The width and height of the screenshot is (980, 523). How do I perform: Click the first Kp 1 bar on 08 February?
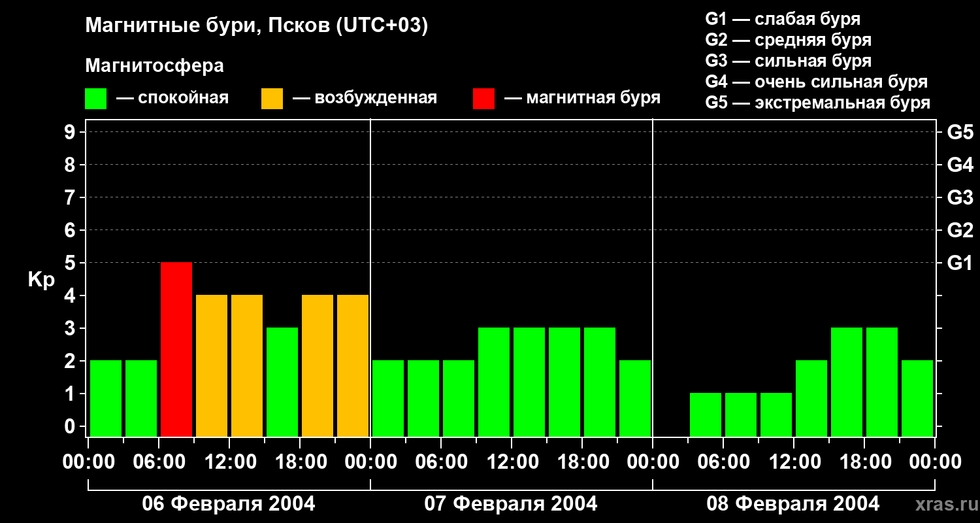coord(706,415)
